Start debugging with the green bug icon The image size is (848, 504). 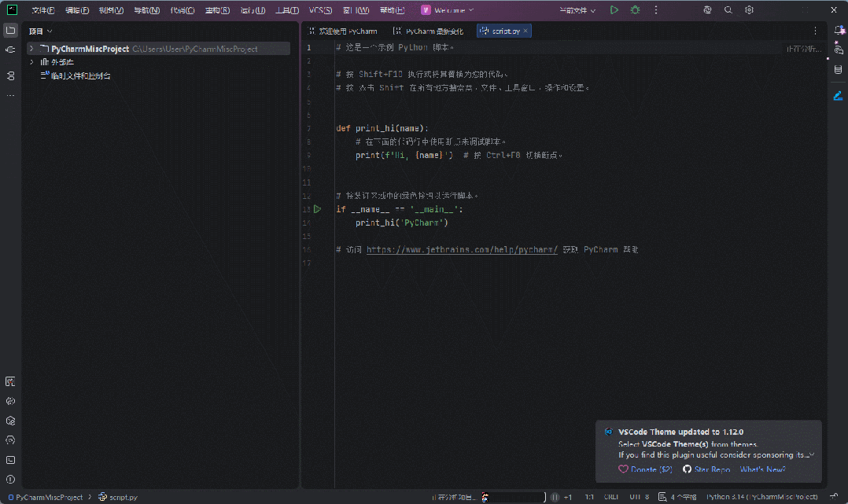pyautogui.click(x=635, y=9)
